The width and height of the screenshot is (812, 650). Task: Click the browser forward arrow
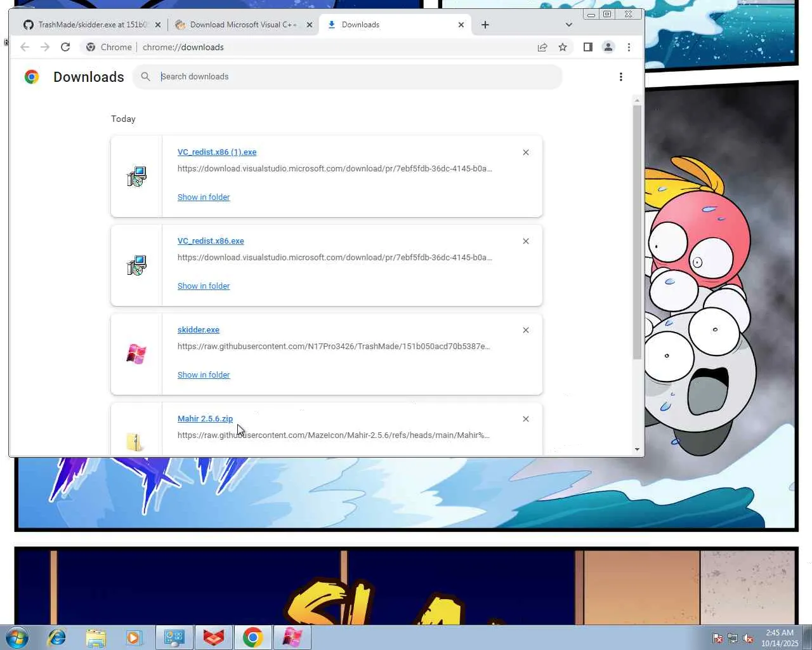45,47
